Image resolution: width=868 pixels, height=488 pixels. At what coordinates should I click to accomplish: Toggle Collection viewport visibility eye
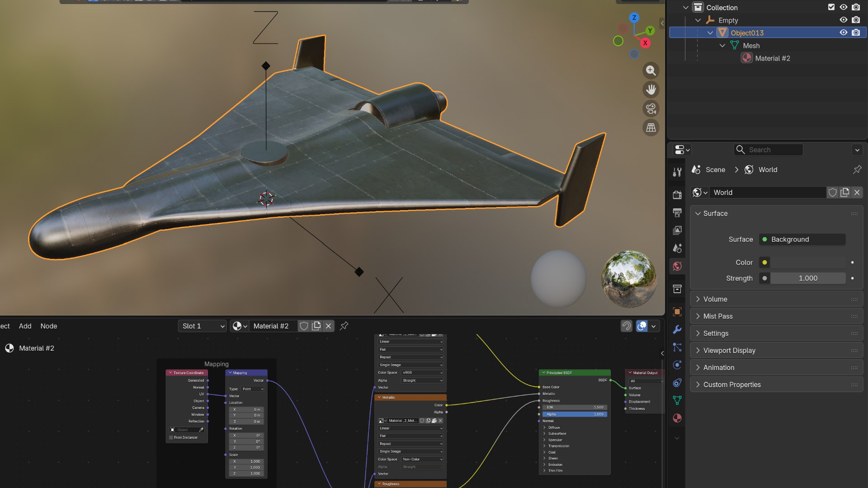[844, 7]
